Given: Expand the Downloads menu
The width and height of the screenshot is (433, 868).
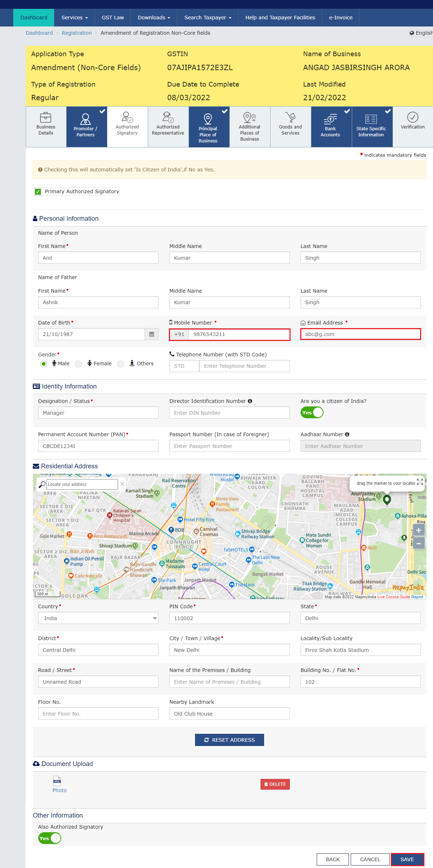Looking at the screenshot, I should pos(154,18).
